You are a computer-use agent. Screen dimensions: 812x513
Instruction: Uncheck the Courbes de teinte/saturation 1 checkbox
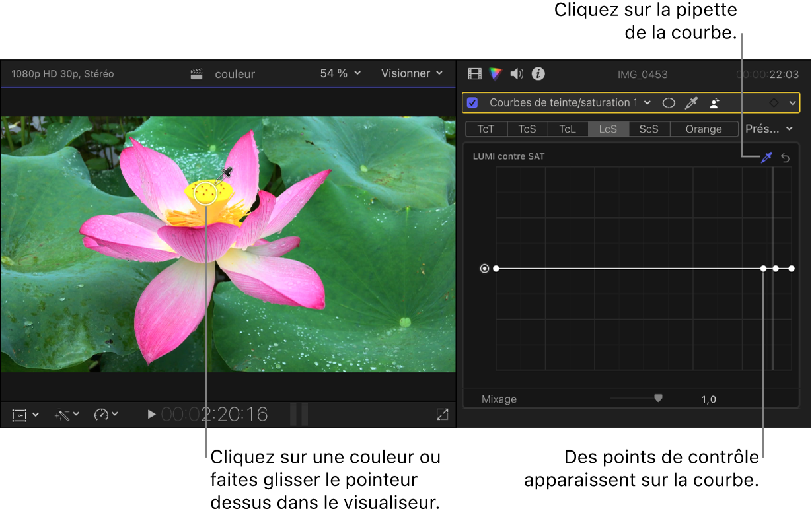[472, 103]
